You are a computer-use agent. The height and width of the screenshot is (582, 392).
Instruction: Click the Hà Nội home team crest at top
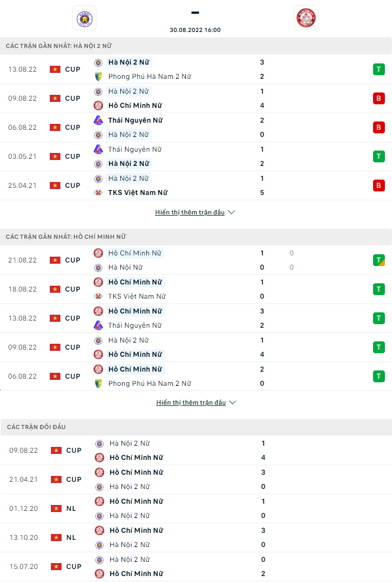(x=84, y=18)
